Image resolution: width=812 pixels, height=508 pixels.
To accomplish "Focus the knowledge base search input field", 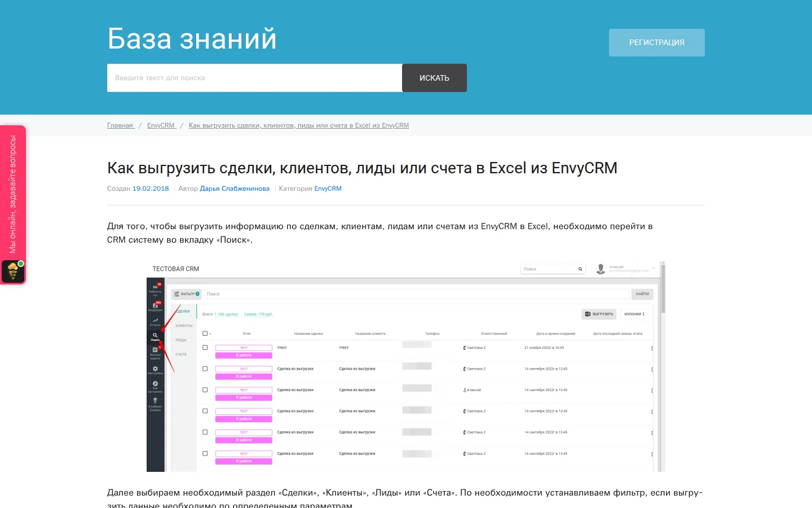I will click(254, 78).
